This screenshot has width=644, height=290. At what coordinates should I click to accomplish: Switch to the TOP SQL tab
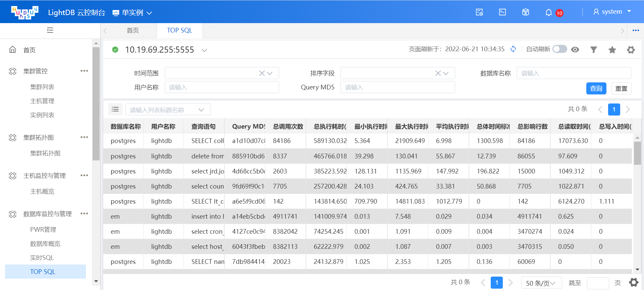(x=180, y=30)
